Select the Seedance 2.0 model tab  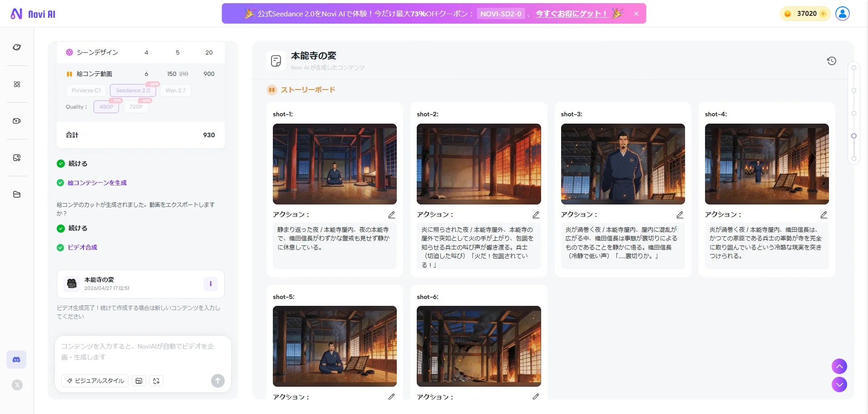click(132, 90)
